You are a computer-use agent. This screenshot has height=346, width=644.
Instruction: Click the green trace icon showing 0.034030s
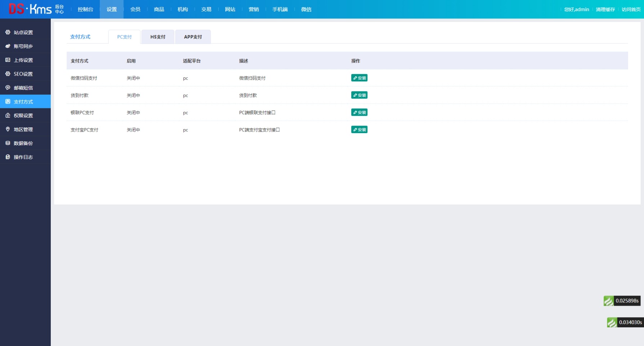612,322
